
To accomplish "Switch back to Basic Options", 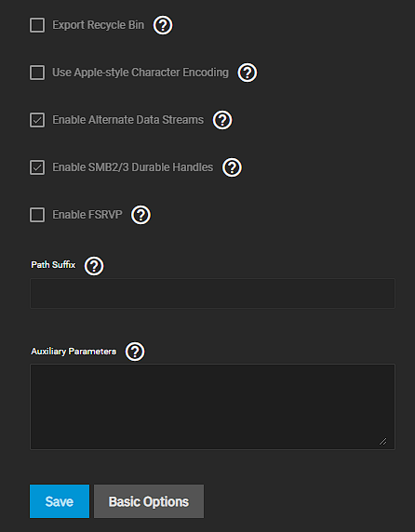I will coord(149,501).
